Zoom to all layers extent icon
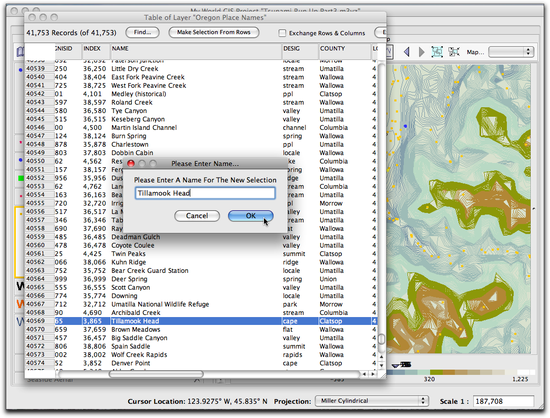Screen dimensions: 550x418 437,52
